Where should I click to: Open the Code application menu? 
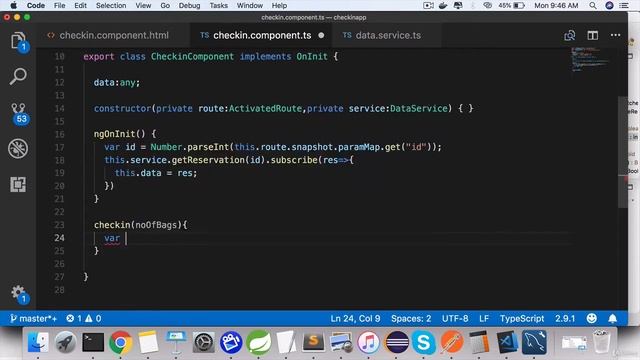pyautogui.click(x=36, y=5)
